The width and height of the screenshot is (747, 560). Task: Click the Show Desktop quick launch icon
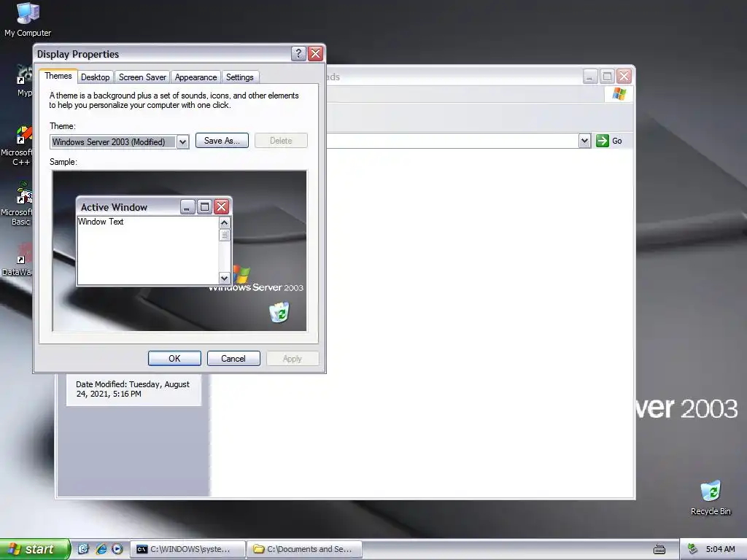coord(83,549)
